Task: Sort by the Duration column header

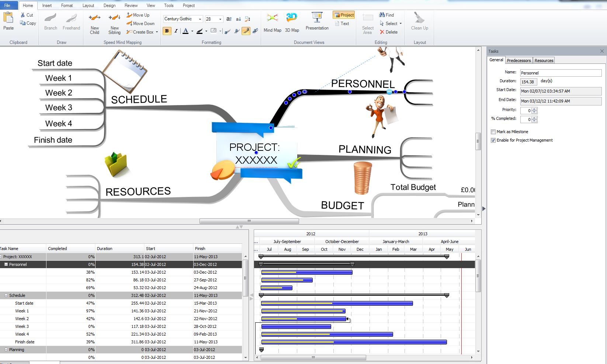Action: click(119, 249)
